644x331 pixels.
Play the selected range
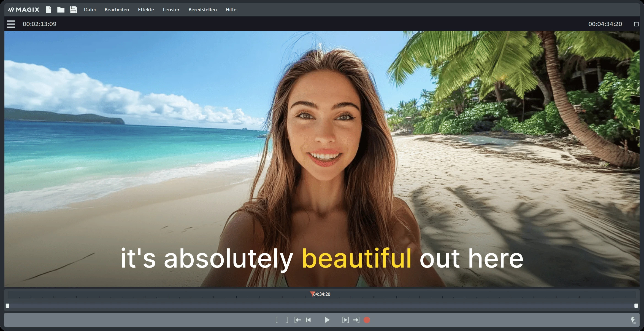[x=345, y=320]
